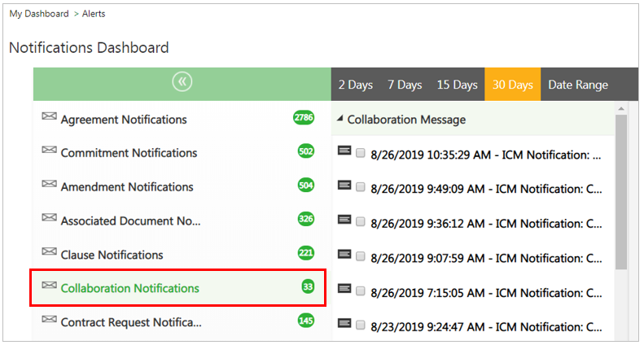Click the envelope icon beside Clause Notifications
Image resolution: width=644 pixels, height=345 pixels.
(49, 253)
